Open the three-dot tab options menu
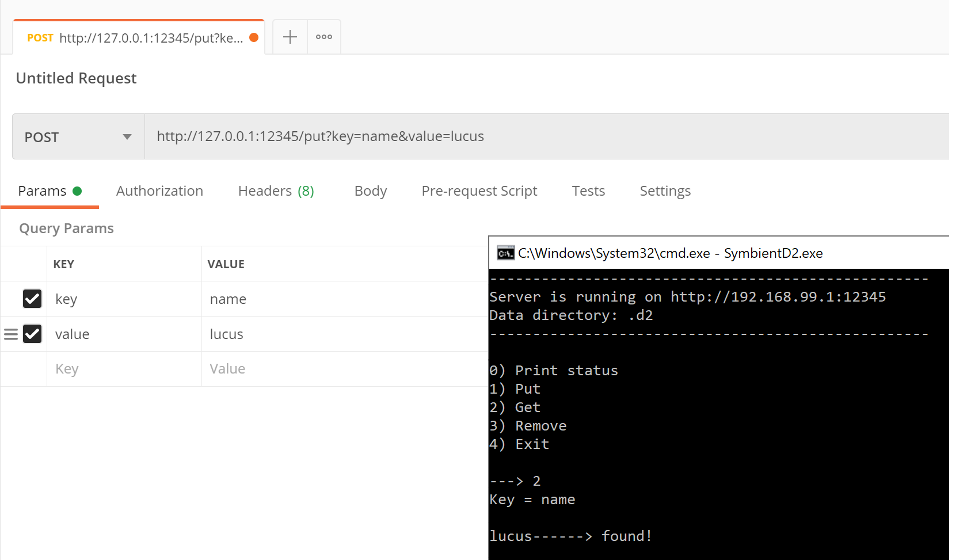Image resolution: width=967 pixels, height=560 pixels. [x=324, y=37]
